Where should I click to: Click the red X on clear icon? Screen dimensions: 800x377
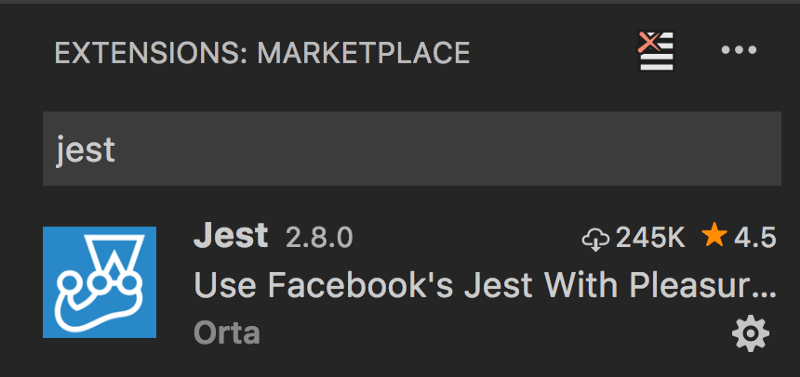(x=648, y=42)
